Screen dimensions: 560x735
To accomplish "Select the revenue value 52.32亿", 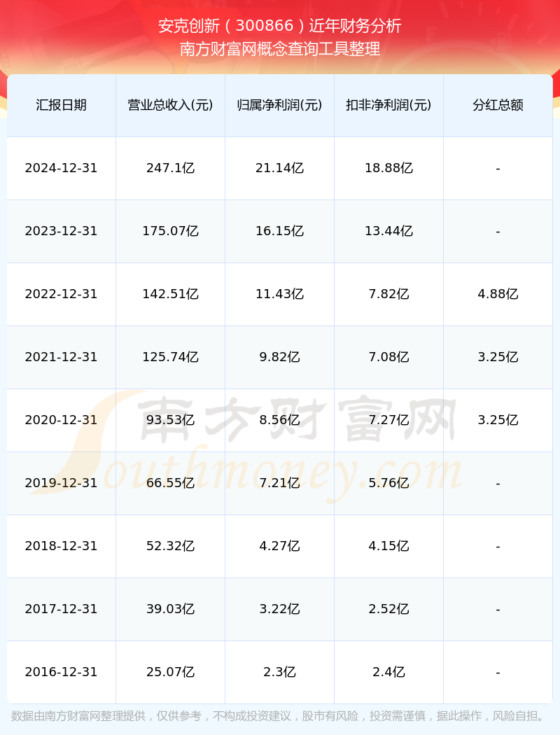I will point(170,546).
